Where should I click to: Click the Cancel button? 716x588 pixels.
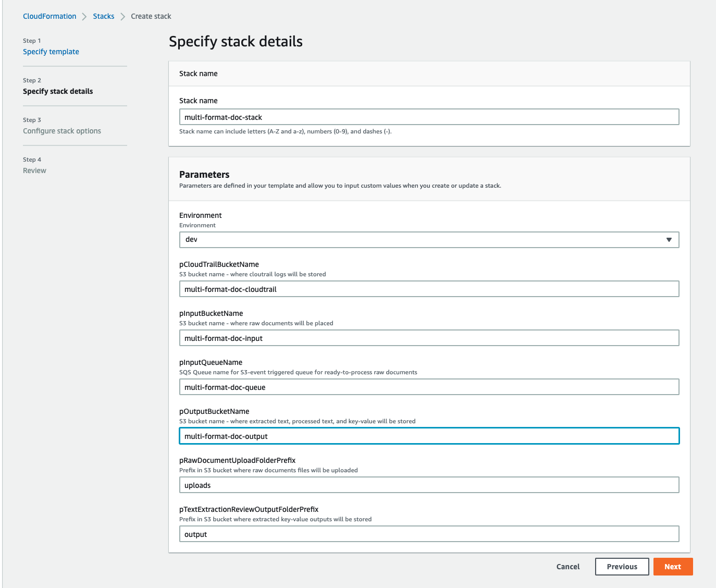(x=568, y=567)
